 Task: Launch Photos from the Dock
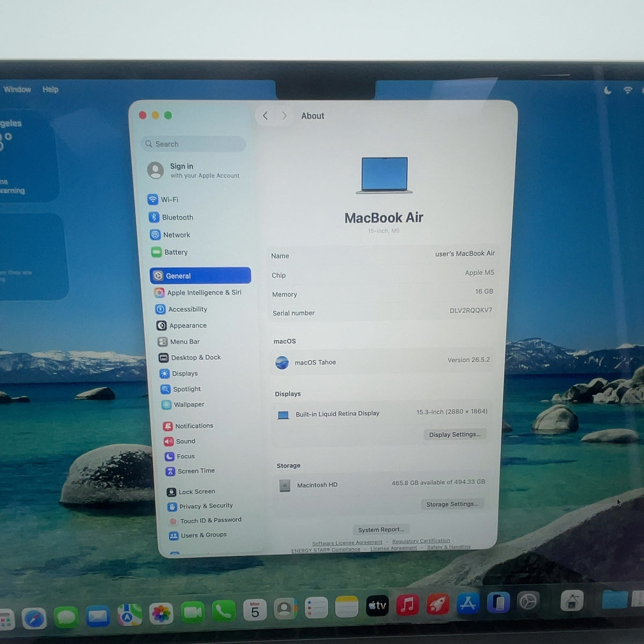pyautogui.click(x=161, y=613)
